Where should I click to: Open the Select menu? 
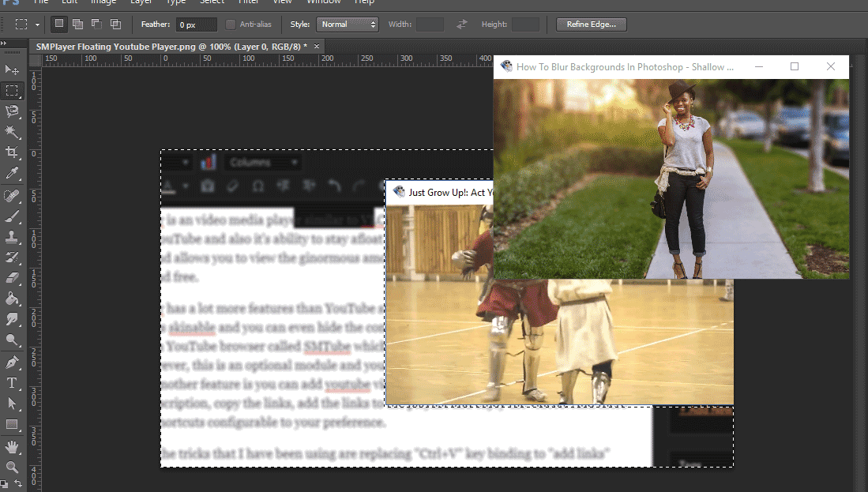coord(211,2)
